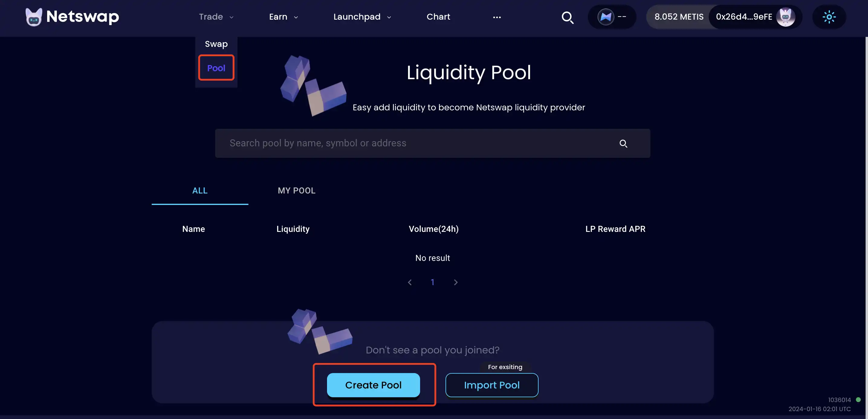Click the Import Pool button

click(491, 385)
